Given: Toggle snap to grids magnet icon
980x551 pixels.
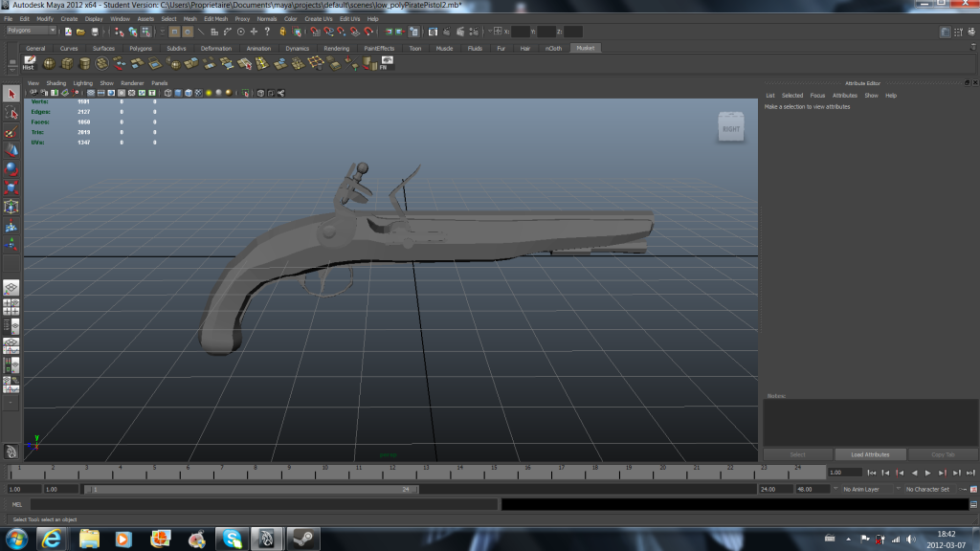Looking at the screenshot, I should click(314, 32).
